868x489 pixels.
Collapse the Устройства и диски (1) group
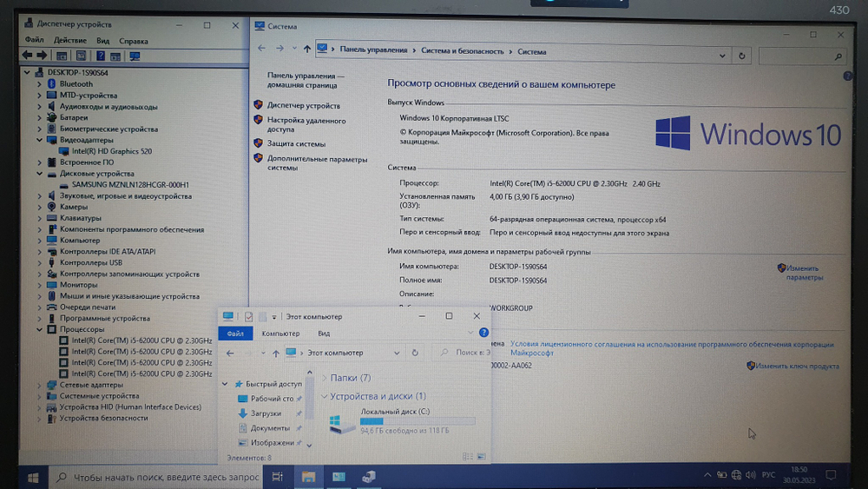click(325, 396)
